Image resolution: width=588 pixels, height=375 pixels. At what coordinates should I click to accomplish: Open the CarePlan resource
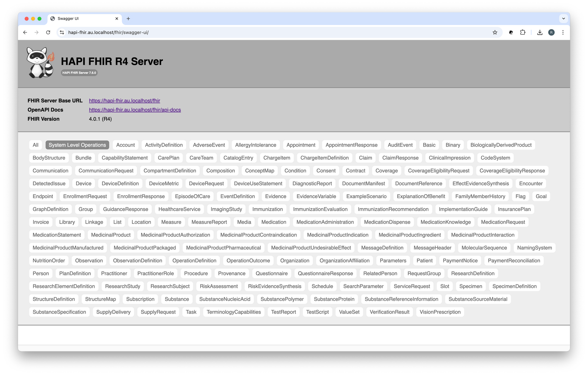(x=168, y=158)
